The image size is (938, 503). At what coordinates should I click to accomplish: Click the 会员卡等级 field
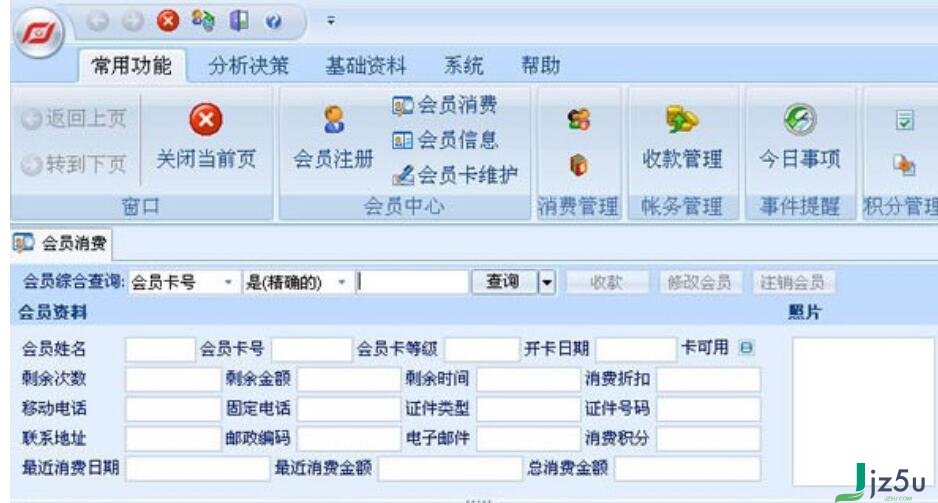pyautogui.click(x=482, y=349)
